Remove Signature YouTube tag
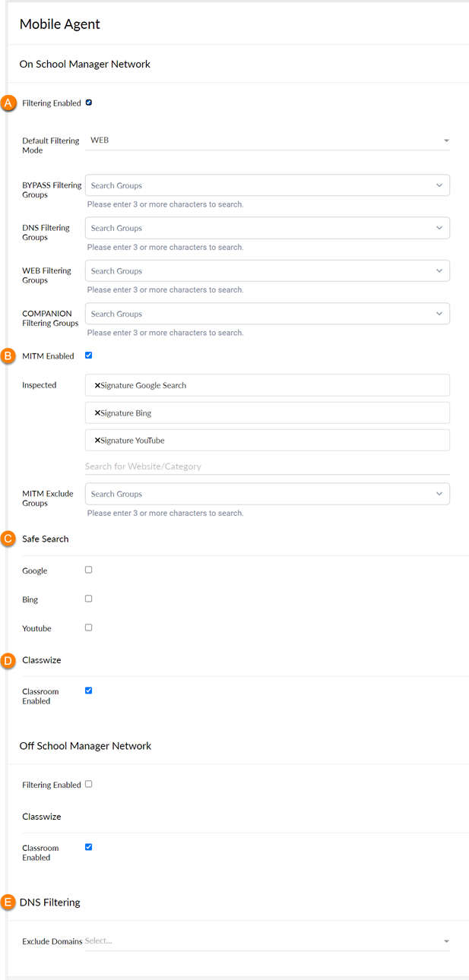This screenshot has width=469, height=980. (97, 441)
